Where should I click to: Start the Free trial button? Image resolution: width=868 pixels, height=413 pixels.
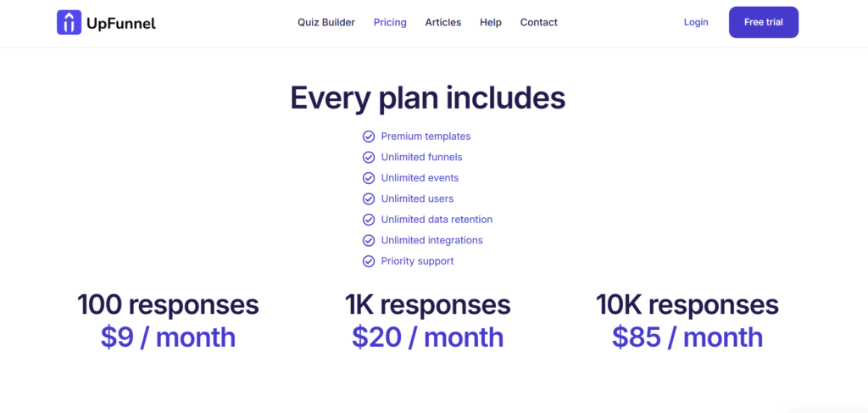point(764,22)
